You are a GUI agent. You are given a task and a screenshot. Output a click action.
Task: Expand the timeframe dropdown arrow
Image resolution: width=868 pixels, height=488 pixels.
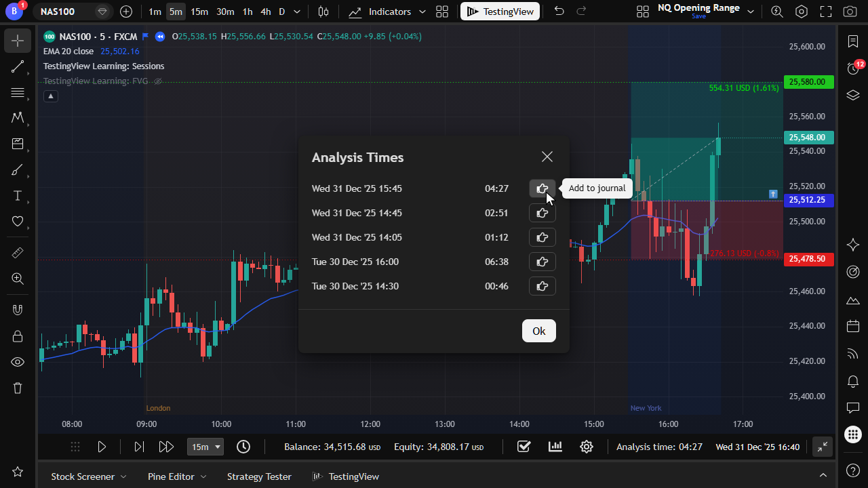[297, 12]
